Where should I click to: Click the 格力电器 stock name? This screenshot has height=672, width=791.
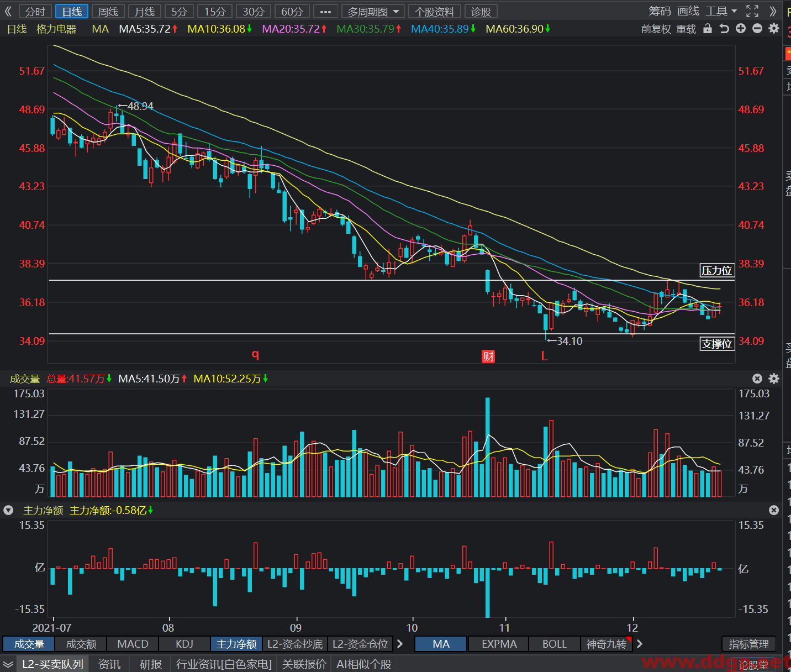click(56, 29)
